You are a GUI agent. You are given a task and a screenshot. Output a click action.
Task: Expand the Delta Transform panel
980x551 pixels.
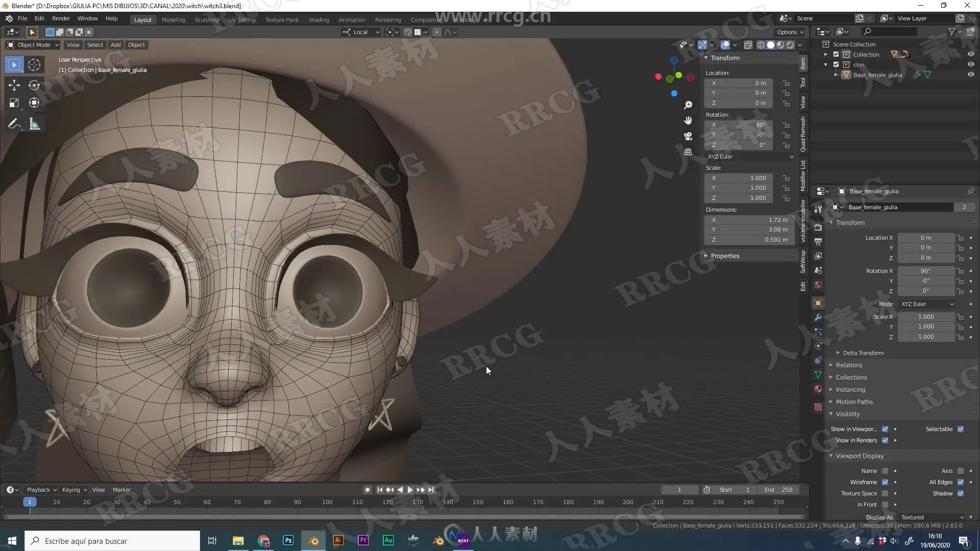(863, 353)
